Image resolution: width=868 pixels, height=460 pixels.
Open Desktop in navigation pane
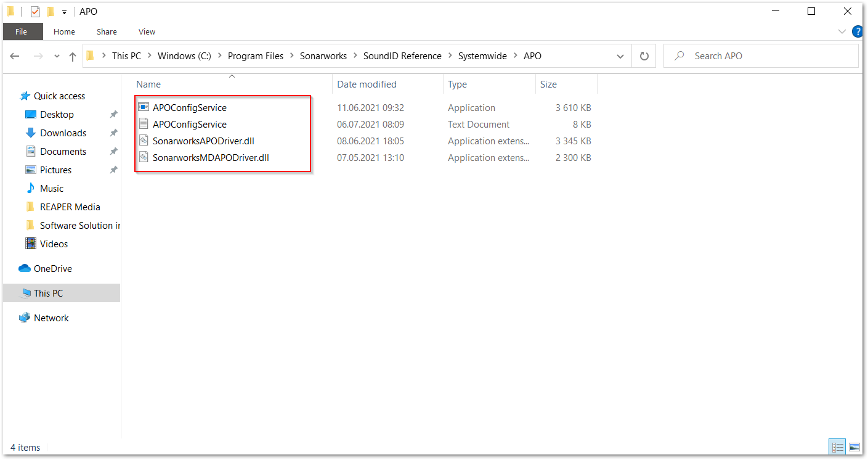(x=57, y=115)
